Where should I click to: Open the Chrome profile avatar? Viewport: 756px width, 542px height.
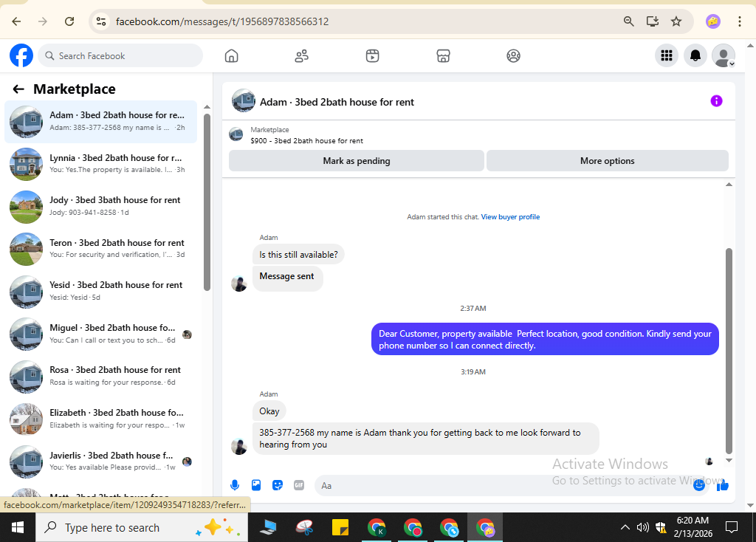click(712, 21)
